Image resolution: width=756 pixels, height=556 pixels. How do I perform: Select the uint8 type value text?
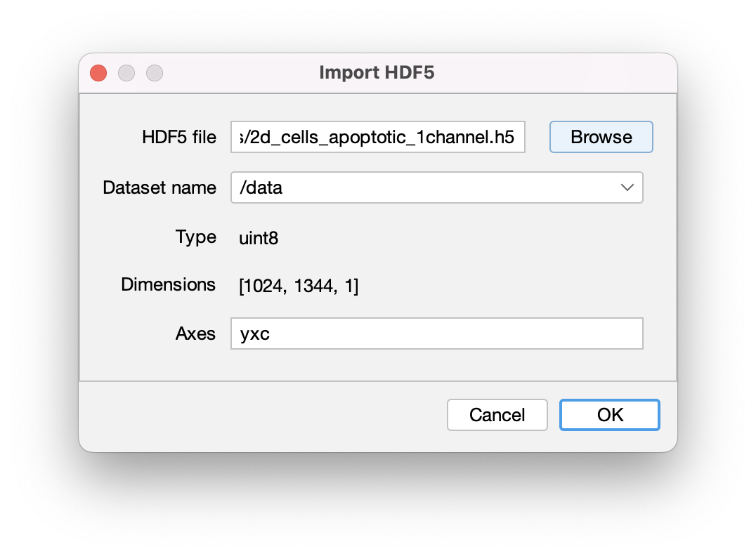(259, 238)
